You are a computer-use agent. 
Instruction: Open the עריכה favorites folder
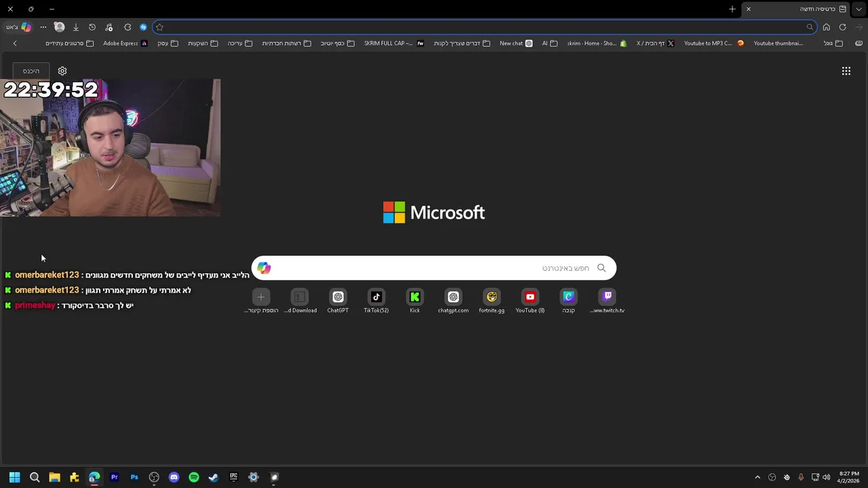[239, 43]
